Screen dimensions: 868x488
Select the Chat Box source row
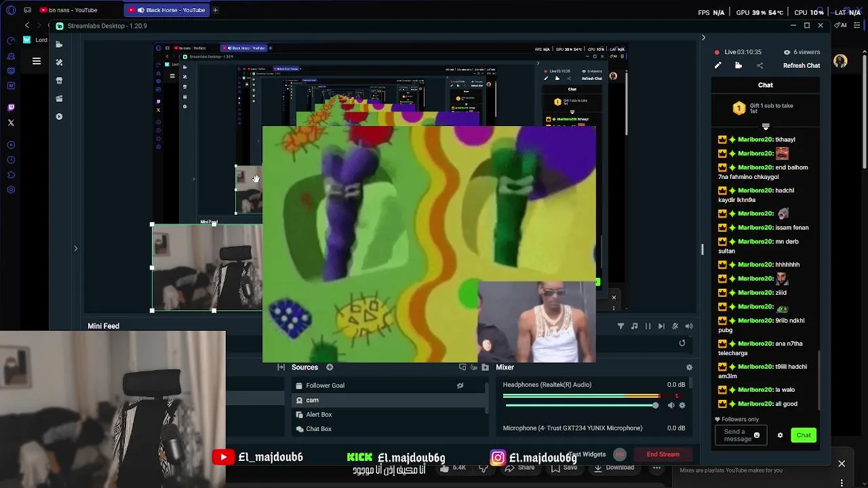tap(390, 428)
